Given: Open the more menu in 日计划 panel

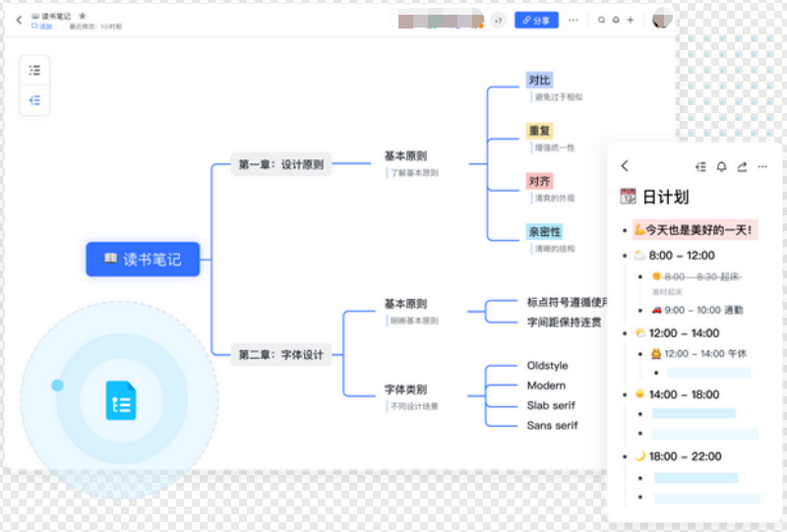Looking at the screenshot, I should click(x=762, y=166).
